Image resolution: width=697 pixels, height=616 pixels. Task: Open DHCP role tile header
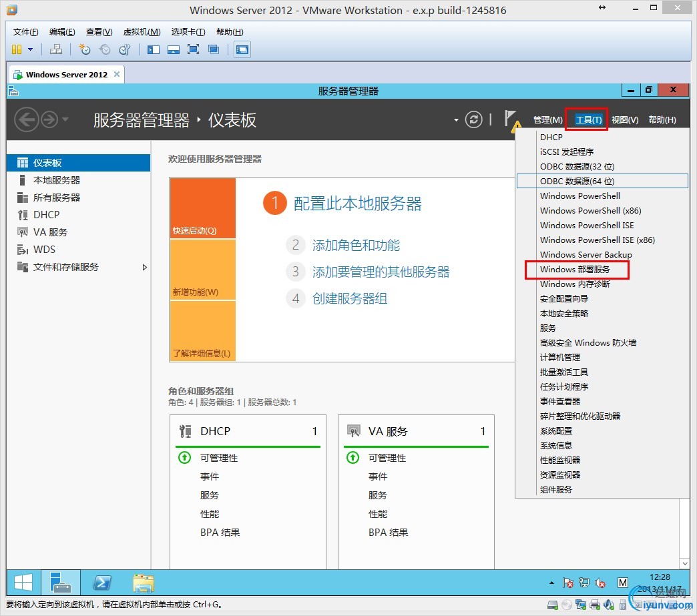248,431
